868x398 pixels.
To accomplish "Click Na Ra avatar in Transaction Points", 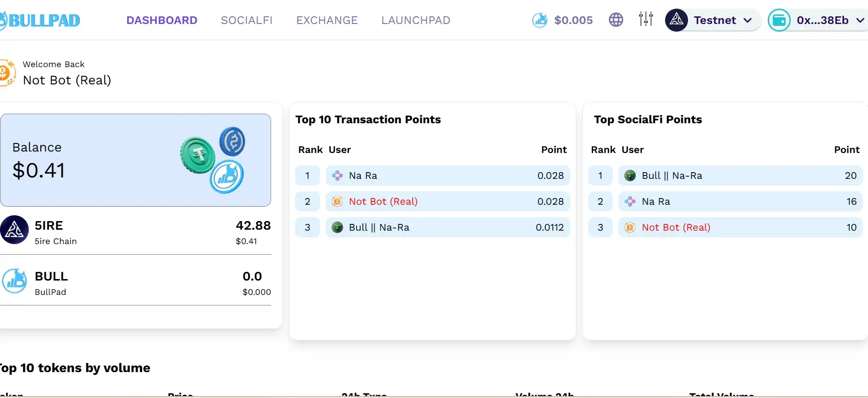I will pyautogui.click(x=337, y=176).
